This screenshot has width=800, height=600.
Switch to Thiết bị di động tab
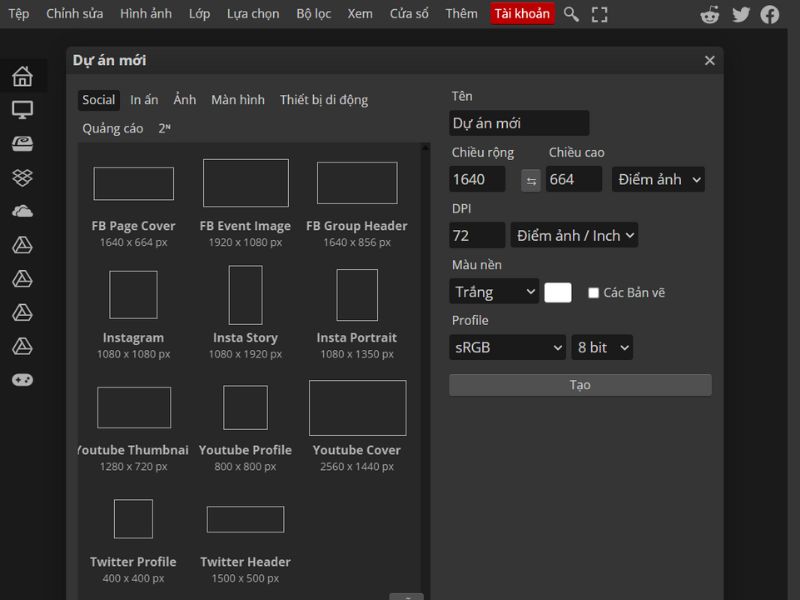[x=324, y=100]
